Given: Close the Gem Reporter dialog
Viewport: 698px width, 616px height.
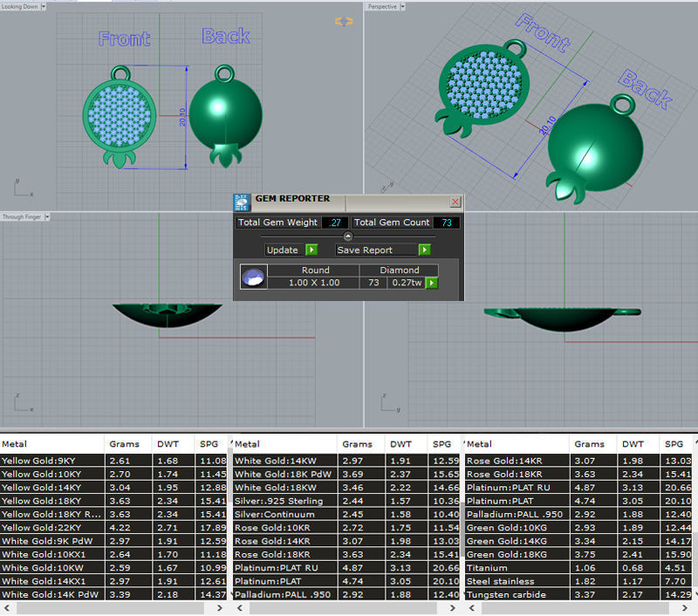Looking at the screenshot, I should (455, 202).
